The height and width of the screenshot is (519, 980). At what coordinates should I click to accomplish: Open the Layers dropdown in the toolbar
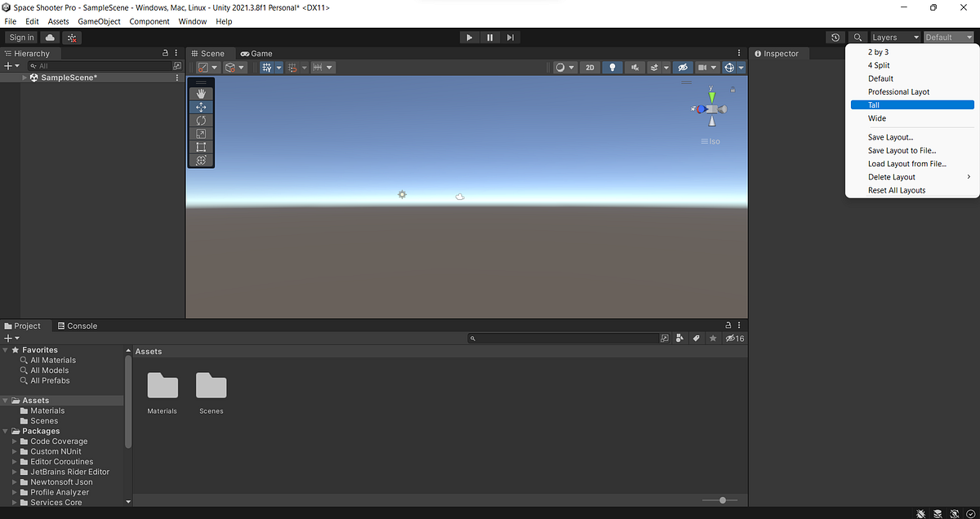(x=895, y=37)
